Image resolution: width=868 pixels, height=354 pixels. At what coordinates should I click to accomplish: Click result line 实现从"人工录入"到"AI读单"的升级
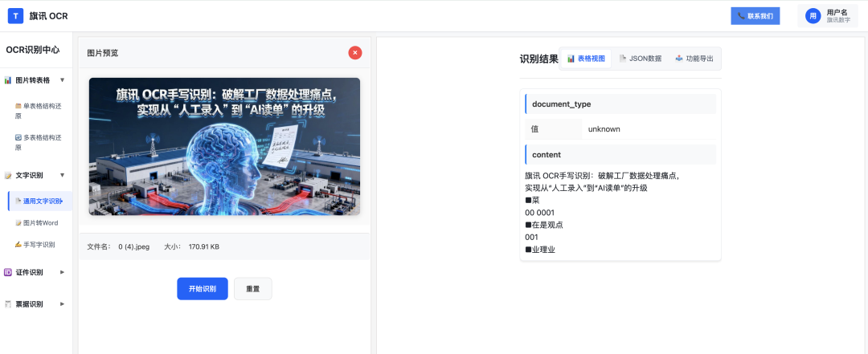click(586, 188)
